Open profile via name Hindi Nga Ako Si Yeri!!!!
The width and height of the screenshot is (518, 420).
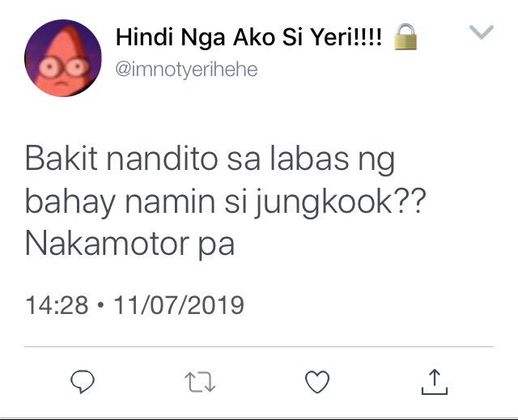[x=248, y=37]
